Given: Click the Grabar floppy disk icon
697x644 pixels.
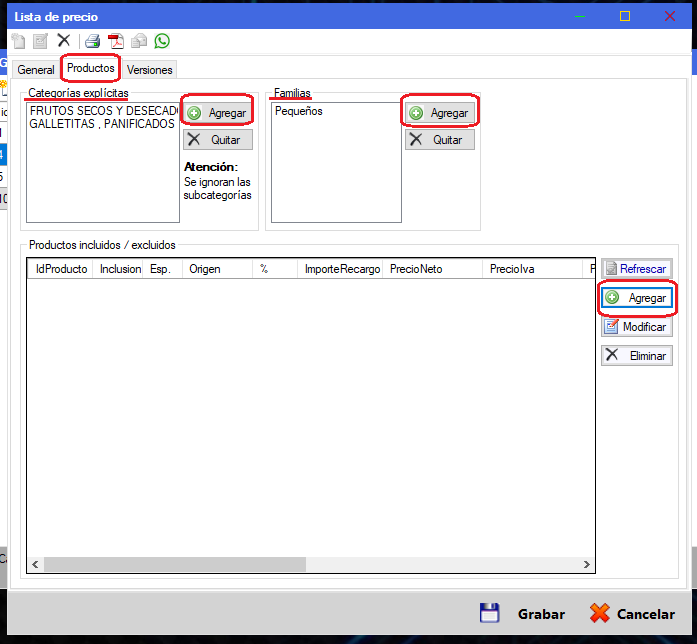Looking at the screenshot, I should click(489, 613).
